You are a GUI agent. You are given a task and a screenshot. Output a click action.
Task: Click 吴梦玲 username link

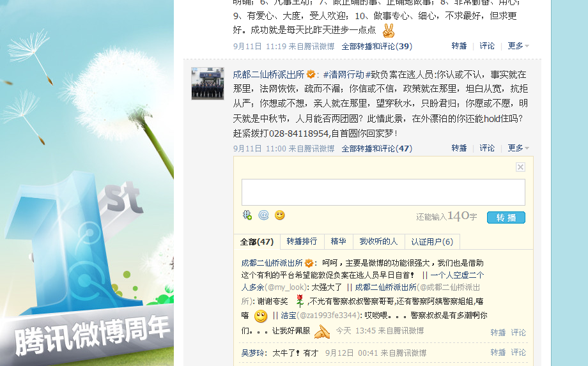(252, 353)
